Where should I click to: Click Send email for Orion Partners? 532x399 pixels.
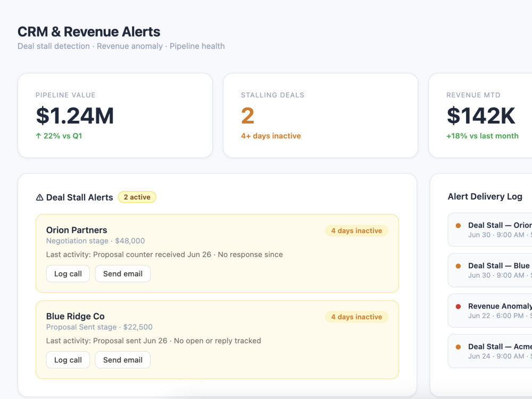[x=122, y=273]
